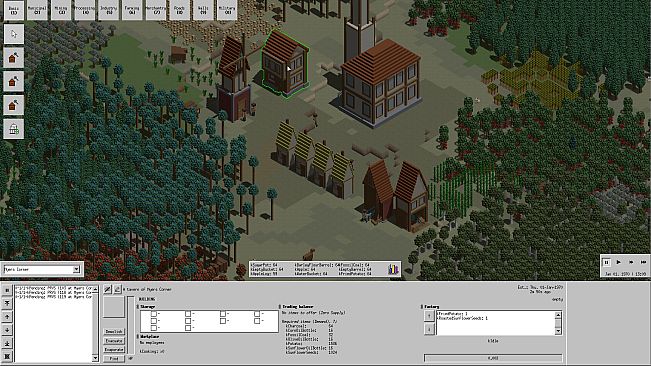Move log entry to top
This screenshot has width=651, height=366.
(x=7, y=303)
